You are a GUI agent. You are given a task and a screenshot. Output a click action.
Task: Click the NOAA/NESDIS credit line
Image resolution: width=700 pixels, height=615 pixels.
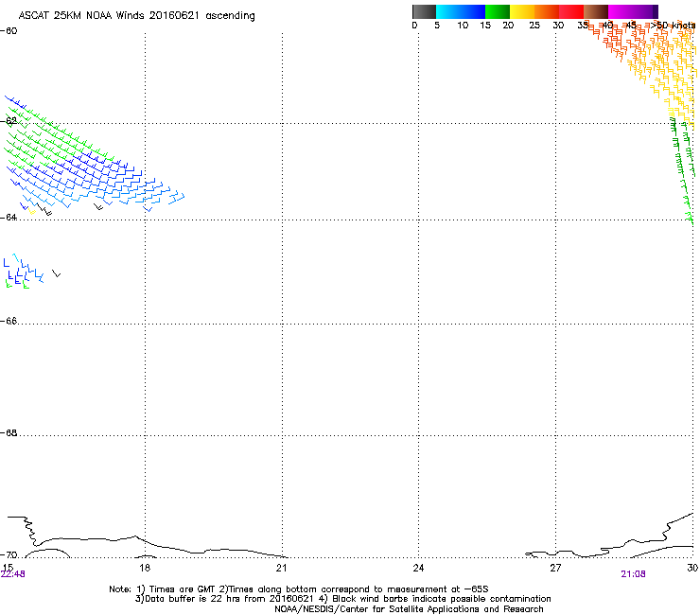409,609
